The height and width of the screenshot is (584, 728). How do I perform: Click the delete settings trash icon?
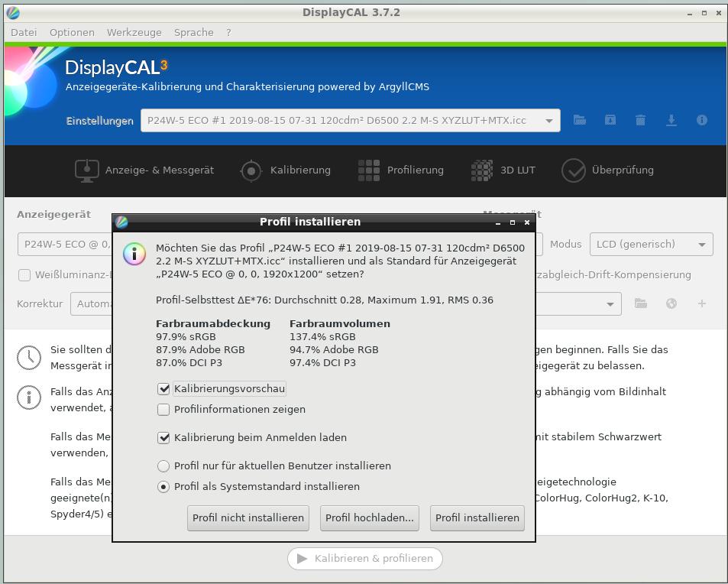click(641, 120)
